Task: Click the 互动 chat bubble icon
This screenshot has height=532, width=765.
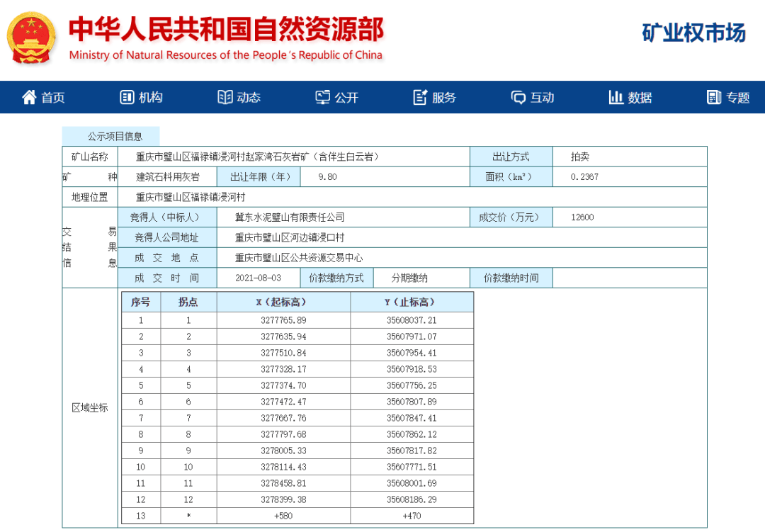Action: point(518,98)
